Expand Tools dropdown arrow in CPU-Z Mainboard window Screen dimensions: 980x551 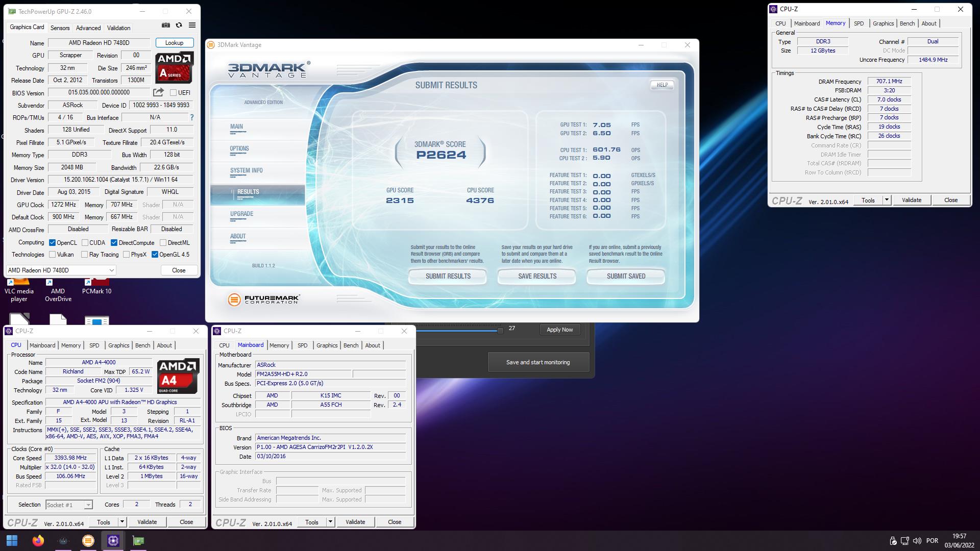click(330, 522)
